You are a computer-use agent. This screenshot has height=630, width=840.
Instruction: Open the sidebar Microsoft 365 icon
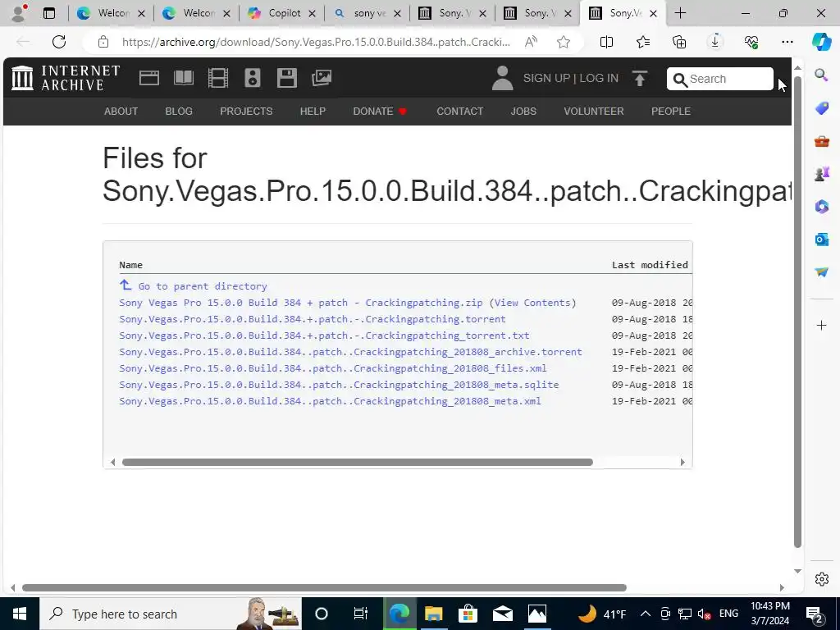tap(821, 206)
